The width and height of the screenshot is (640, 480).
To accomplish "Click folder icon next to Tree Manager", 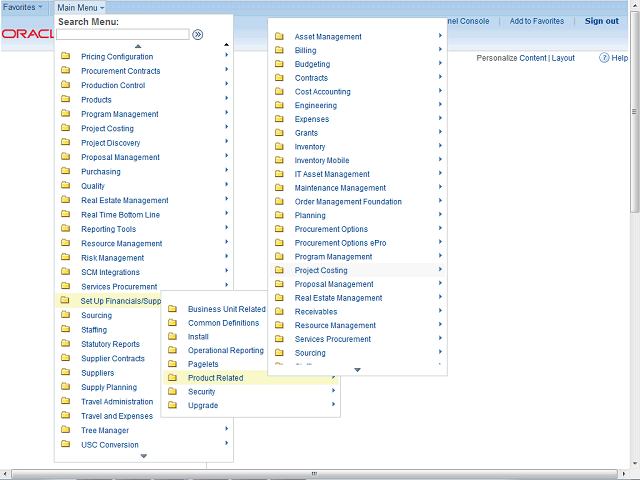I will [65, 430].
